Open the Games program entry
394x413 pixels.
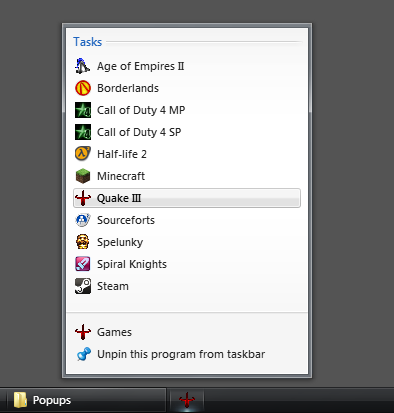click(x=187, y=332)
